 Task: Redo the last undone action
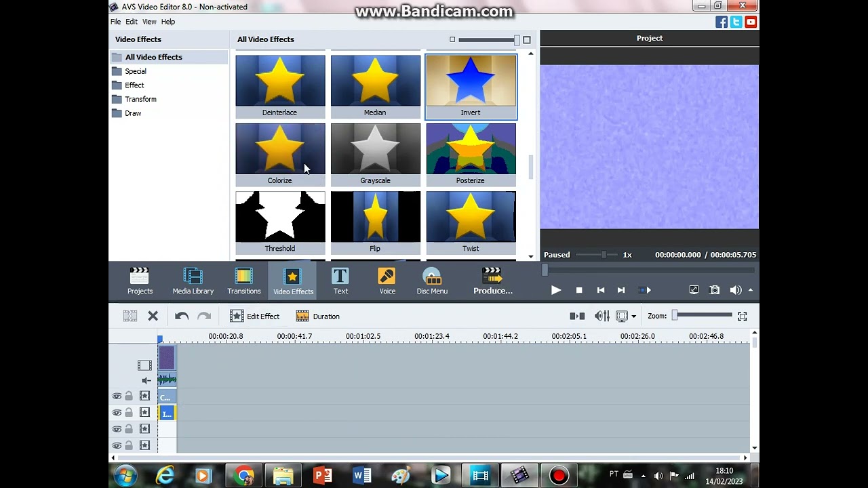[203, 316]
